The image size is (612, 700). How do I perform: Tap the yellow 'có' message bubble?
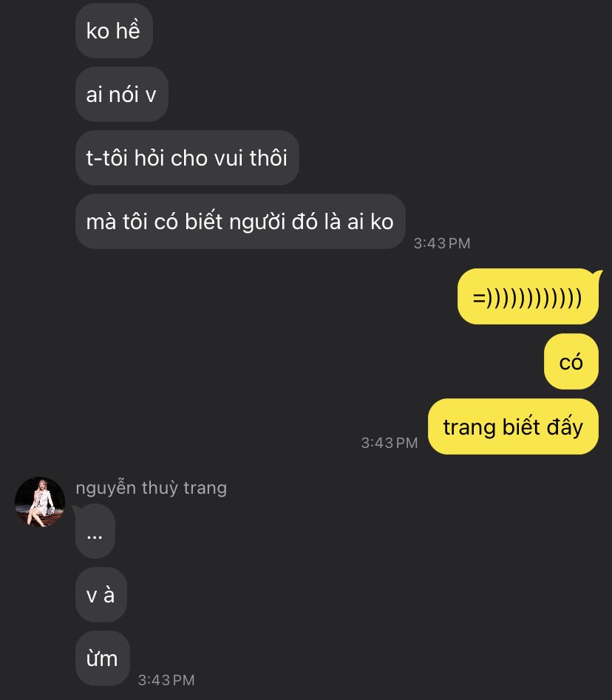click(x=571, y=361)
